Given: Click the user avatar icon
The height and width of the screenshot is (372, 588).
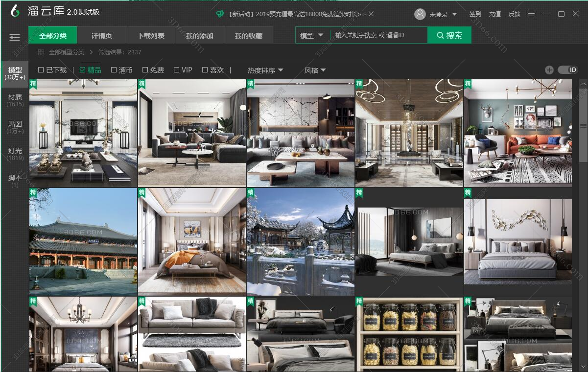Looking at the screenshot, I should point(420,14).
